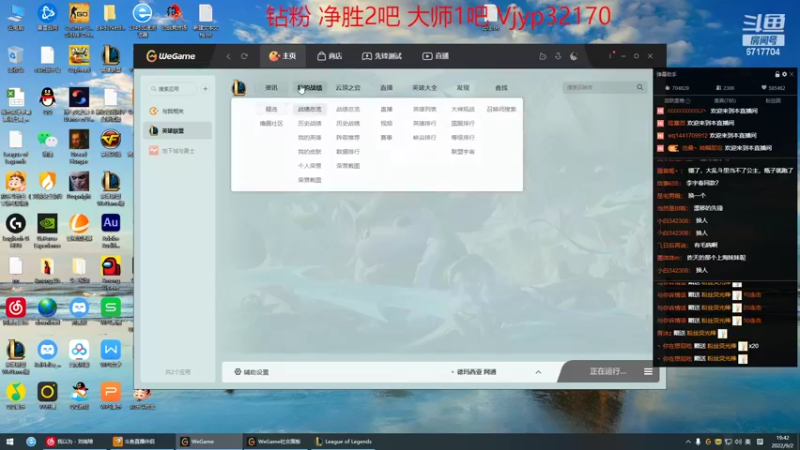Screen dimensions: 800x450
Task: Open the 先锋测试 pioneer test tab
Action: 382,56
